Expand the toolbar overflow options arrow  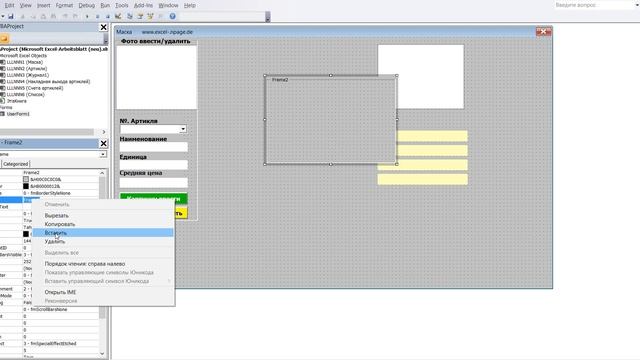(x=268, y=17)
